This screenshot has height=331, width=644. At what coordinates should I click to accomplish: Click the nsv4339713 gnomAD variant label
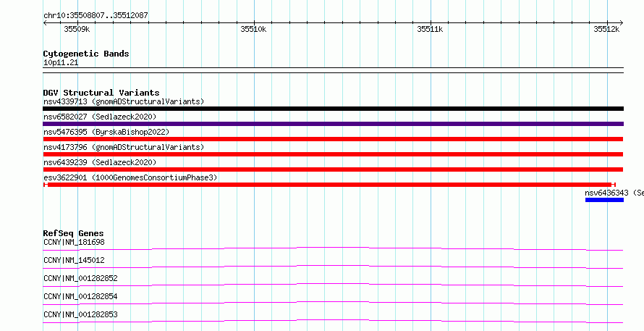124,101
